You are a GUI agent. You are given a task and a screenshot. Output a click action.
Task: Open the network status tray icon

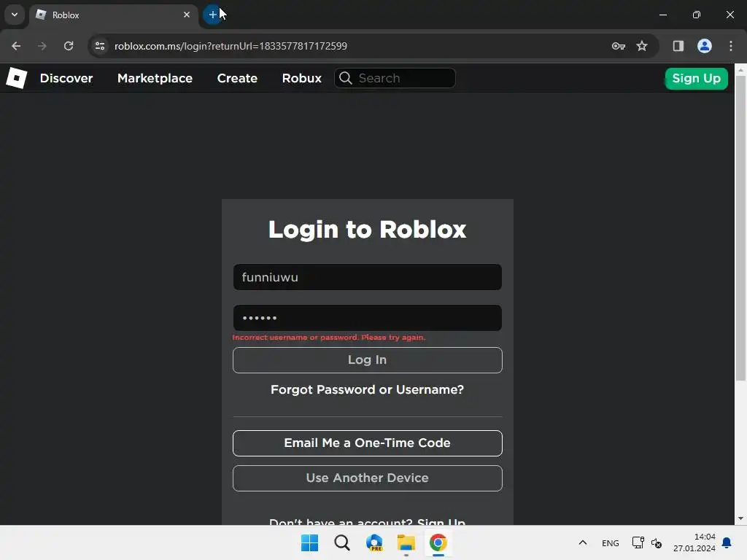pyautogui.click(x=638, y=542)
